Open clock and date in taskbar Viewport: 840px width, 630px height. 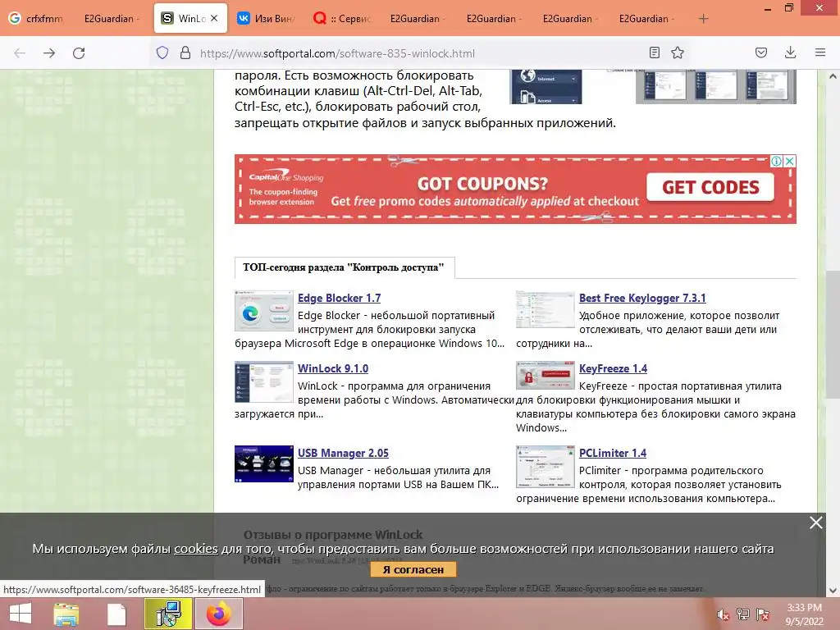(804, 614)
